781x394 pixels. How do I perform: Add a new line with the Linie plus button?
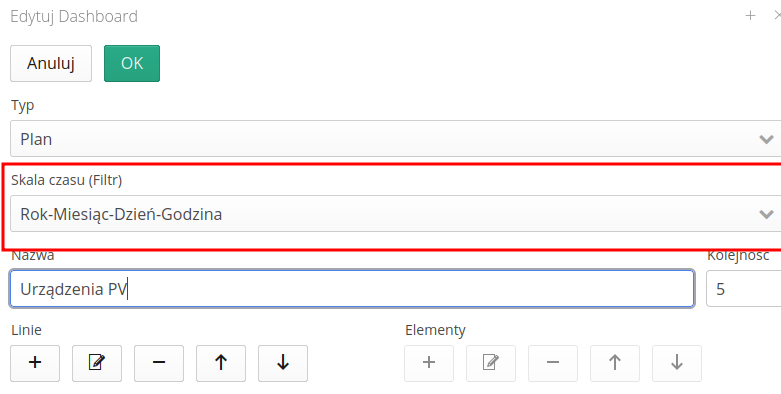35,363
